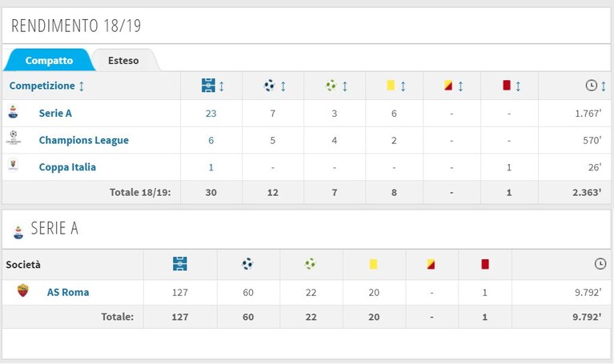Click the Champions League logo in competition row
Viewport: 614px width, 364px height.
coord(14,138)
